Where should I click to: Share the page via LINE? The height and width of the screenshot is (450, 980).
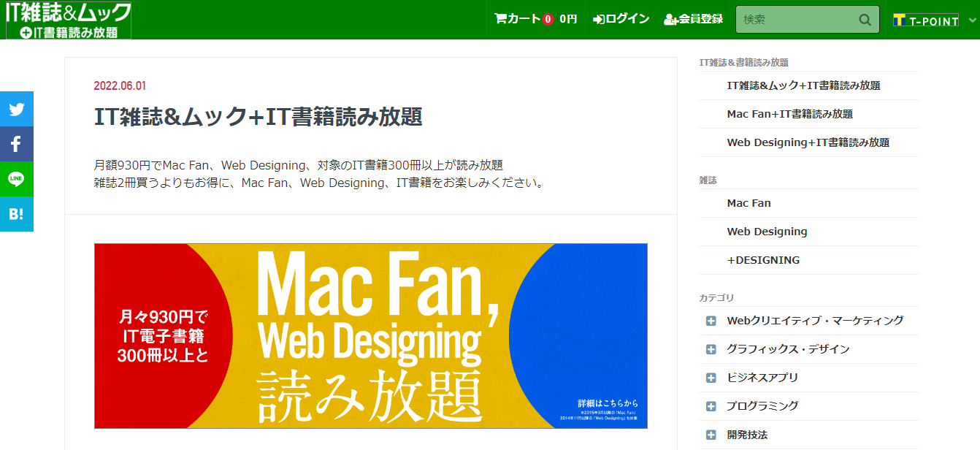(x=16, y=179)
